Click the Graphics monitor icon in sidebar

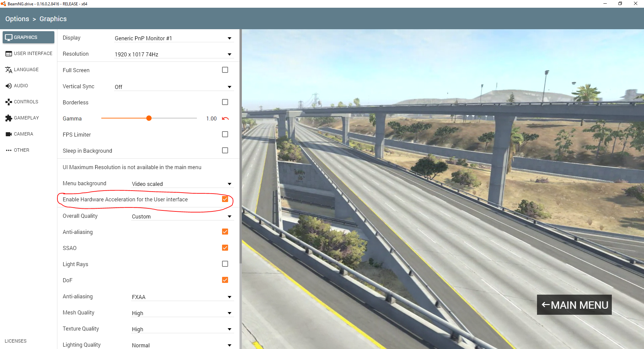(9, 37)
